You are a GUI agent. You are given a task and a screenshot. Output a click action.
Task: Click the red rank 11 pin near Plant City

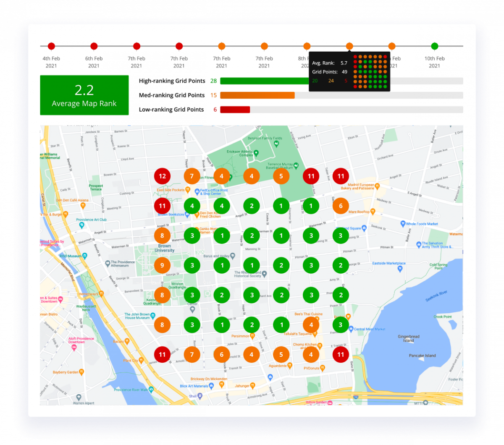pyautogui.click(x=162, y=354)
